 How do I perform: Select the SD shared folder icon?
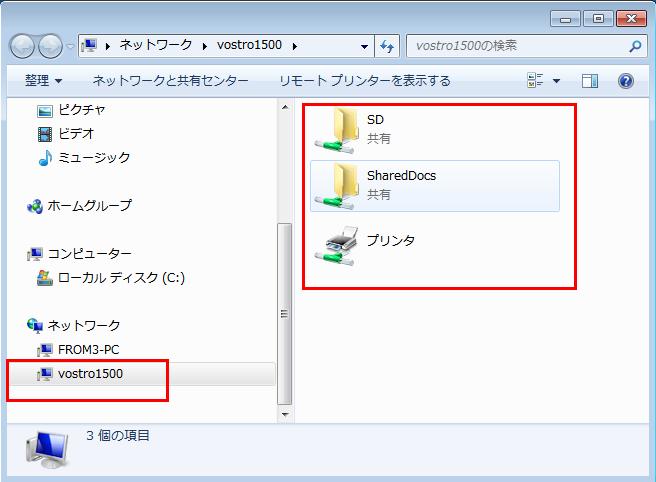tap(337, 130)
